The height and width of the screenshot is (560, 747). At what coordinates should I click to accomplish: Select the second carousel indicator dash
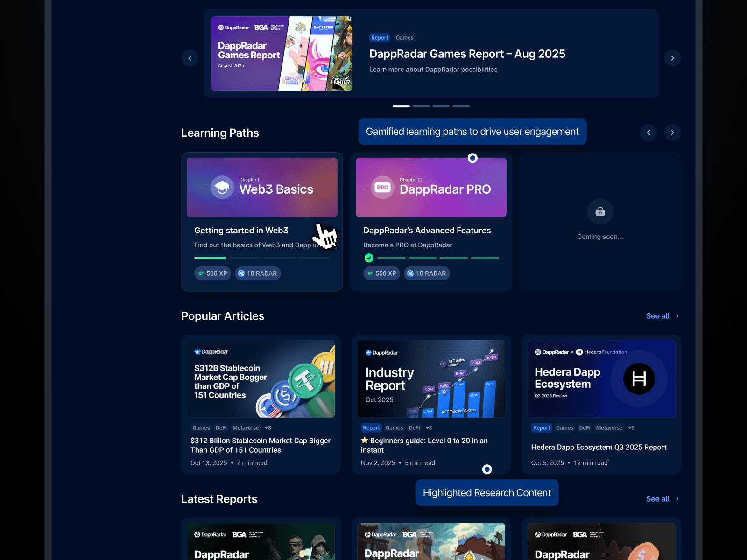tap(421, 106)
